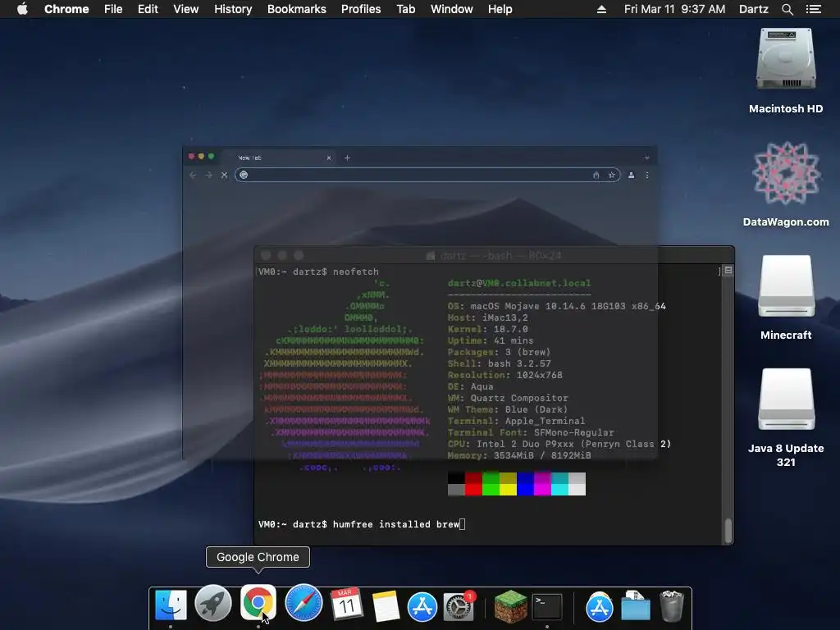The width and height of the screenshot is (840, 630).
Task: Open System Preferences gear with badge
Action: coord(459,607)
